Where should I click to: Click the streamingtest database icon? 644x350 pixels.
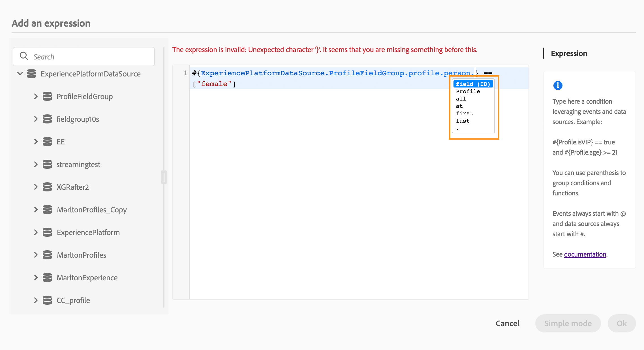[47, 165]
